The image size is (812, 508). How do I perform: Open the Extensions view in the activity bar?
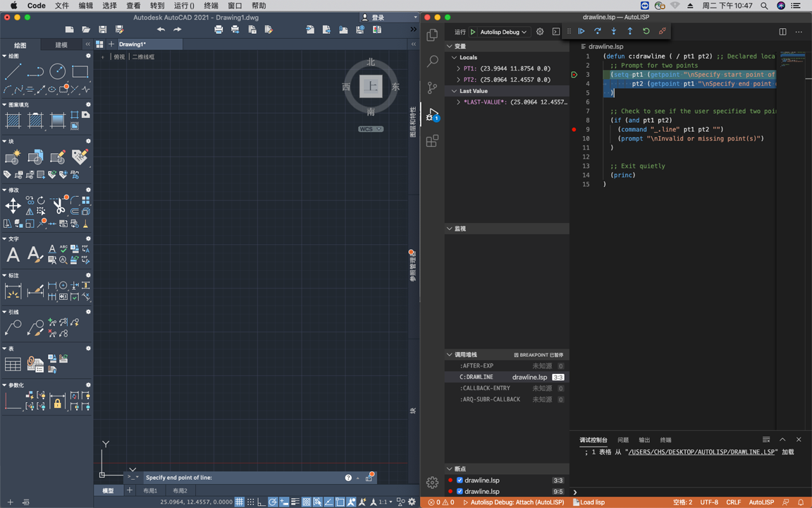coord(432,141)
